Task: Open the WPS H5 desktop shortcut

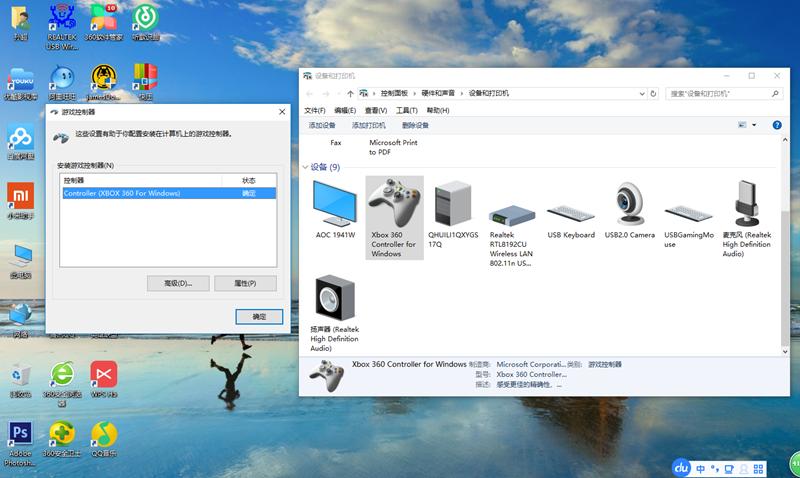Action: tap(104, 380)
